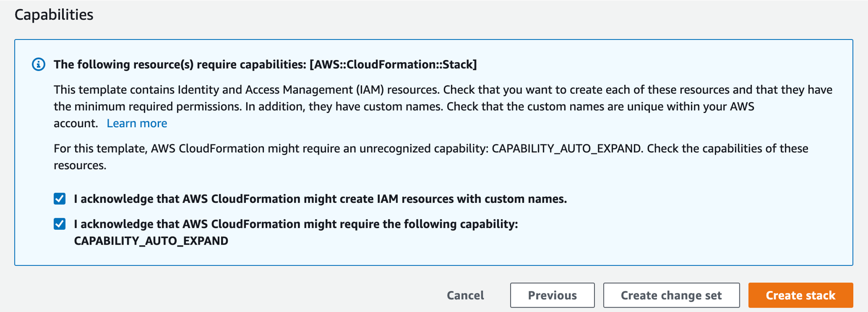Go back with the Previous button
This screenshot has width=868, height=312.
[552, 295]
